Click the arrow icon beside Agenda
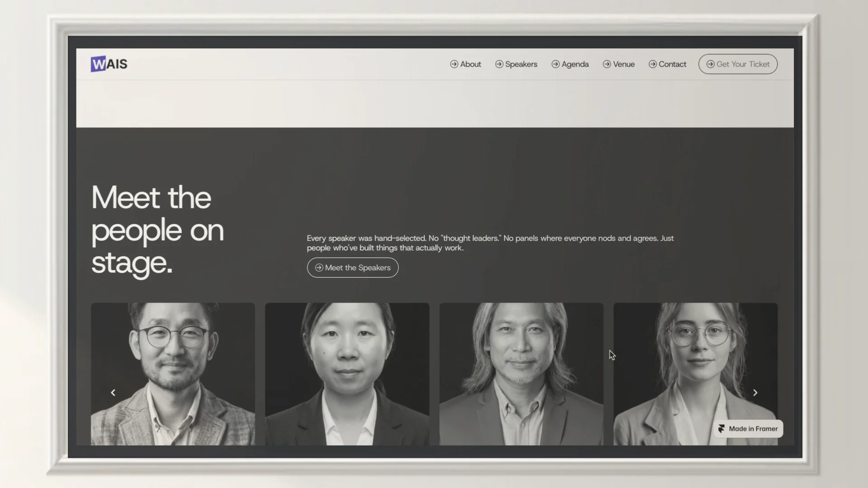The width and height of the screenshot is (868, 488). (x=556, y=64)
